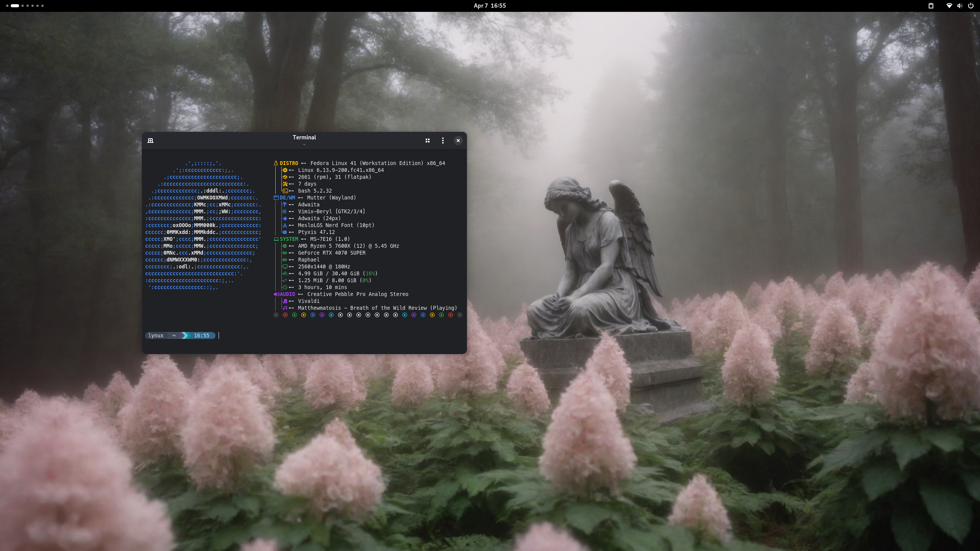Click the "Vimix-Beryl [GTK2/3/4]" icon theme line
Viewport: 980px width, 551px height.
pos(332,211)
